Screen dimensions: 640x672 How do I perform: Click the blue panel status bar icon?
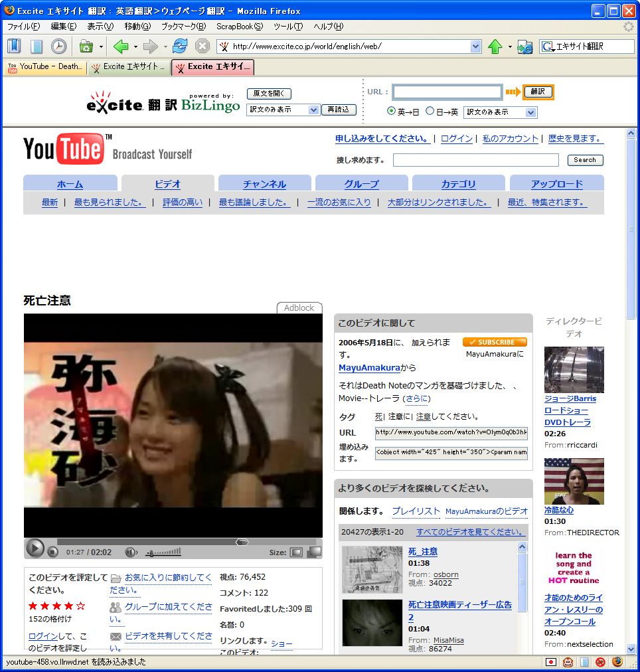click(x=584, y=662)
